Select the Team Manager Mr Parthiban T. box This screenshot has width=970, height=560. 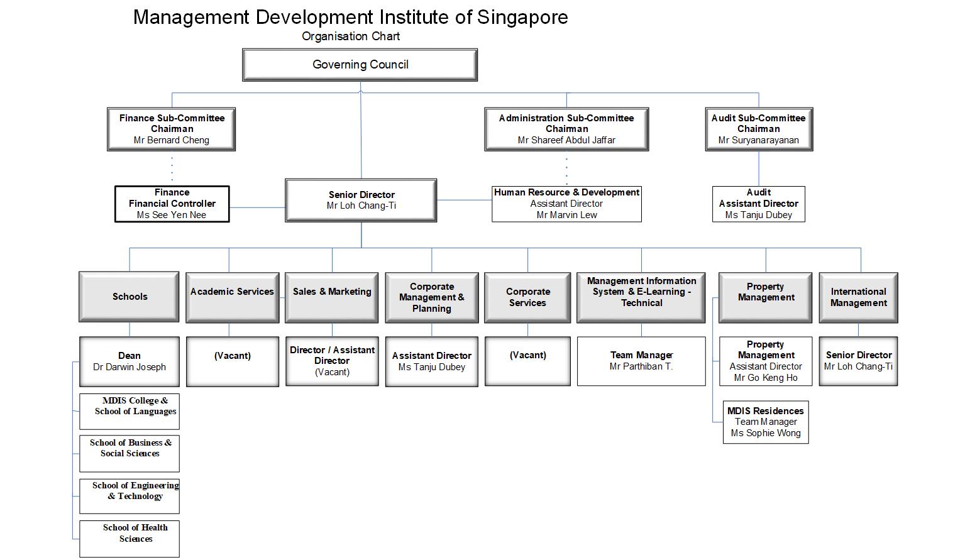coord(641,361)
